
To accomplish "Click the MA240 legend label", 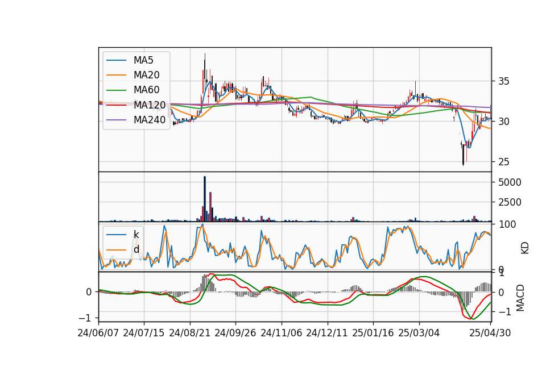I will coord(150,120).
